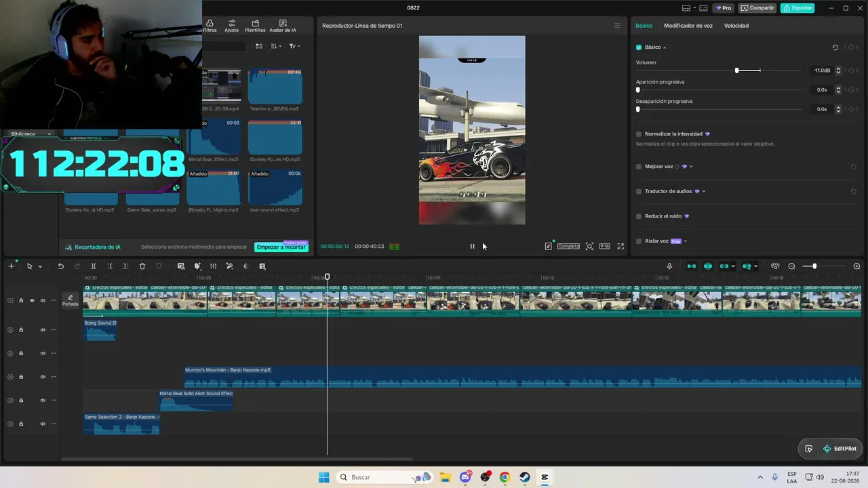Delete the selected clip with trash icon
The width and height of the screenshot is (868, 488).
click(142, 266)
